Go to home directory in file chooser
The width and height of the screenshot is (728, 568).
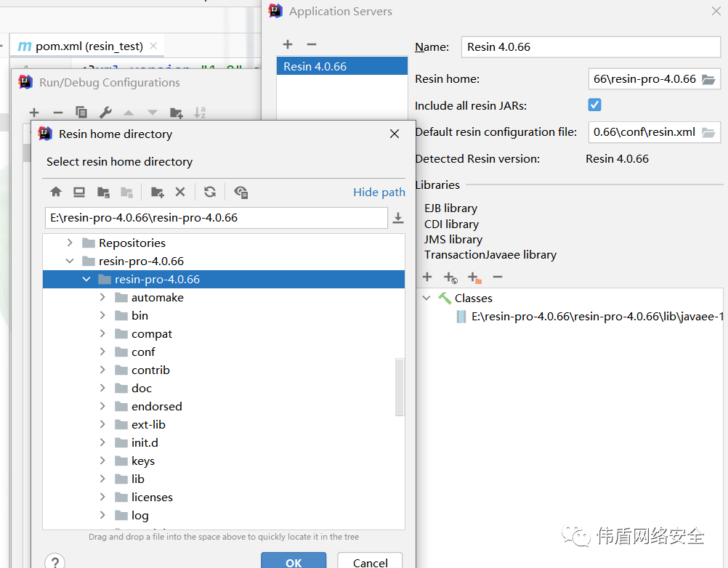click(x=56, y=192)
